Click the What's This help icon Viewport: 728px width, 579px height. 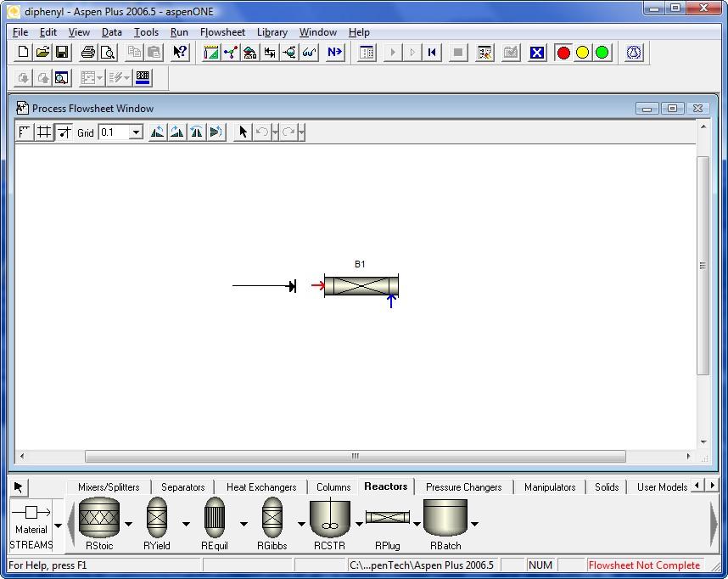[x=180, y=52]
